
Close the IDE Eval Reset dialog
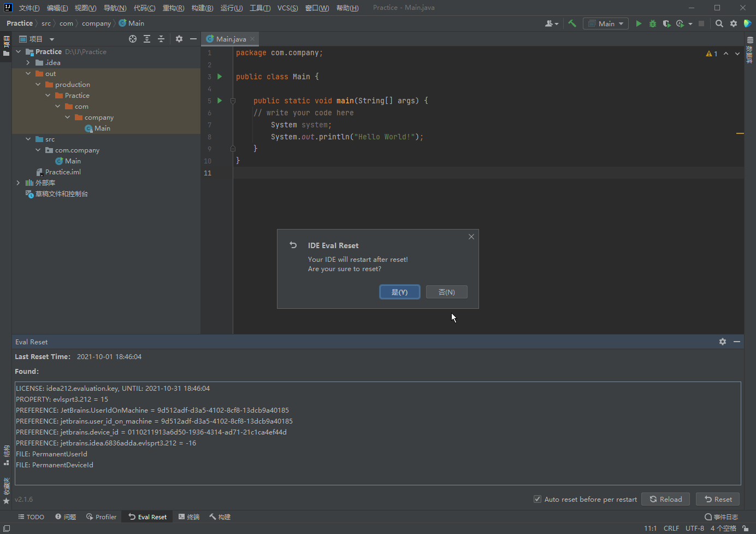pyautogui.click(x=471, y=237)
